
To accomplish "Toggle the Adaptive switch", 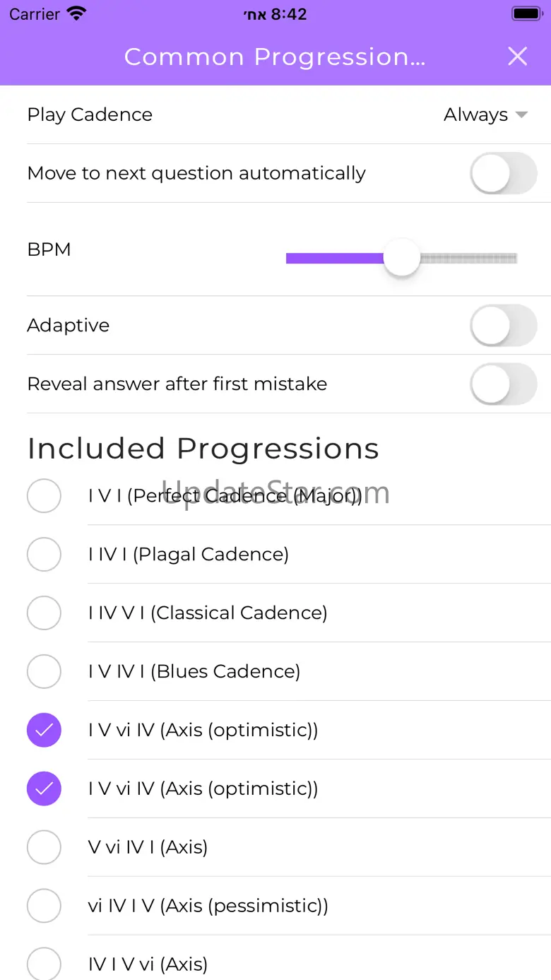I will [x=503, y=325].
